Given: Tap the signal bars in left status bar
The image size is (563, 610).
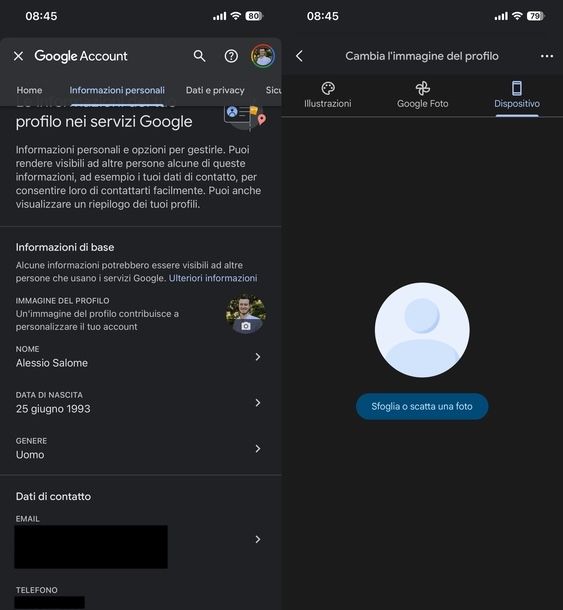Looking at the screenshot, I should coord(219,16).
